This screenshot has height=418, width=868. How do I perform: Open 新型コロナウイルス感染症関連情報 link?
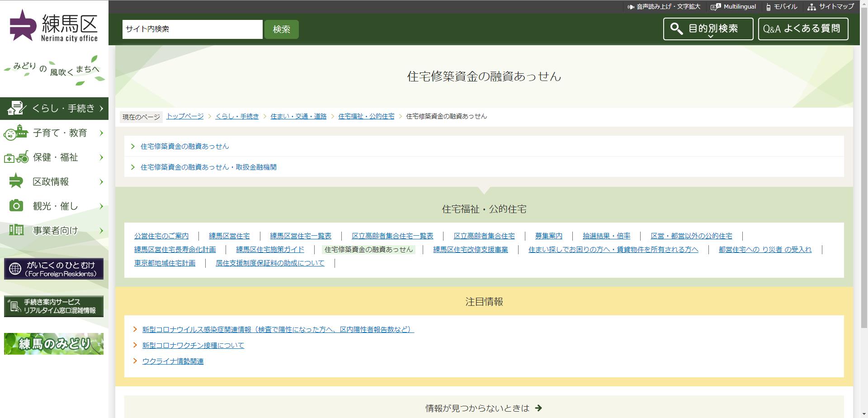(x=278, y=329)
